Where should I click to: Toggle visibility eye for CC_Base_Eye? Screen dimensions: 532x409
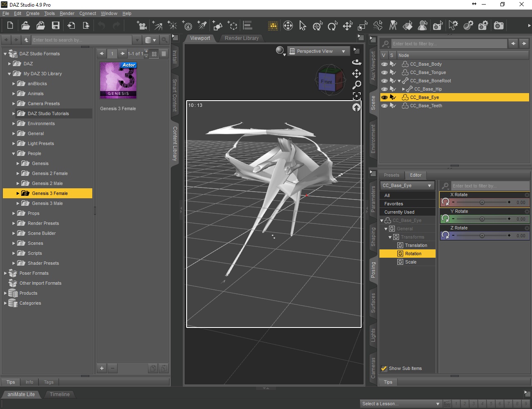(x=384, y=97)
